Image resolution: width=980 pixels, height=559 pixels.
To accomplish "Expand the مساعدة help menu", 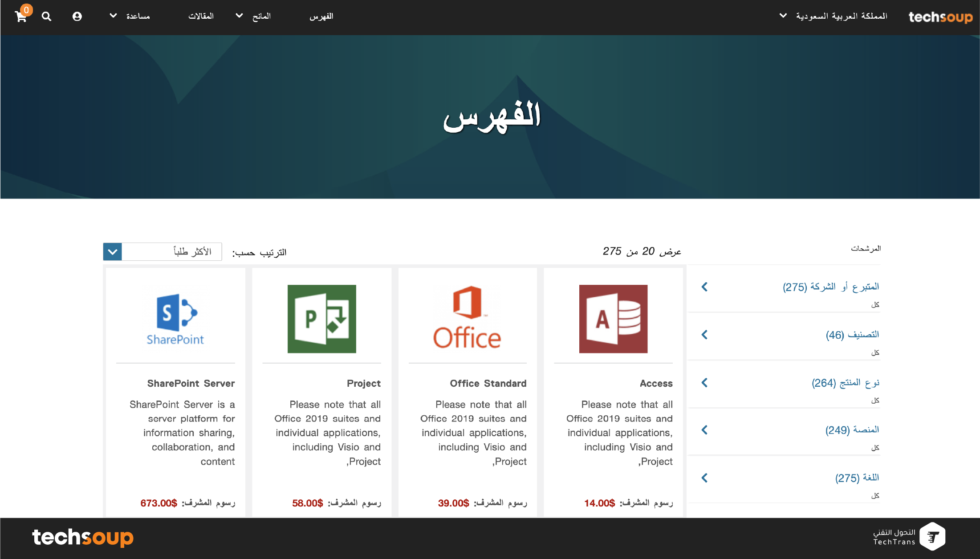I will tap(130, 16).
